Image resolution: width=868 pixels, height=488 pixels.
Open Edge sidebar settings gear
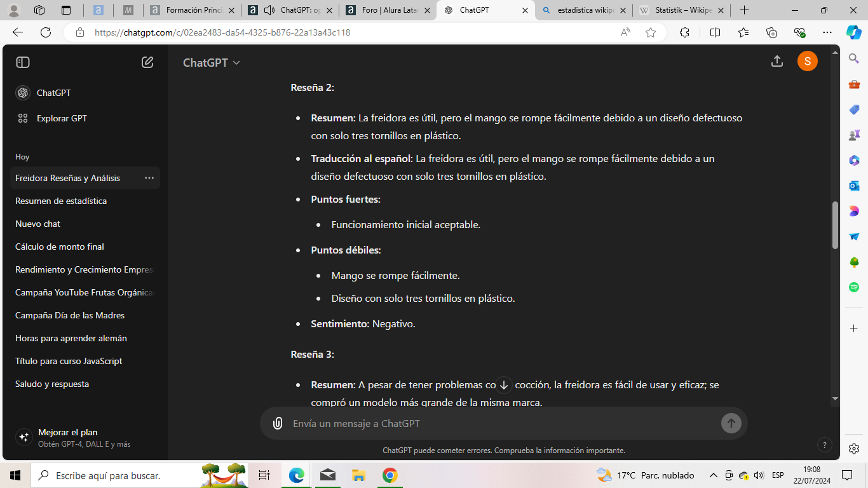click(854, 448)
